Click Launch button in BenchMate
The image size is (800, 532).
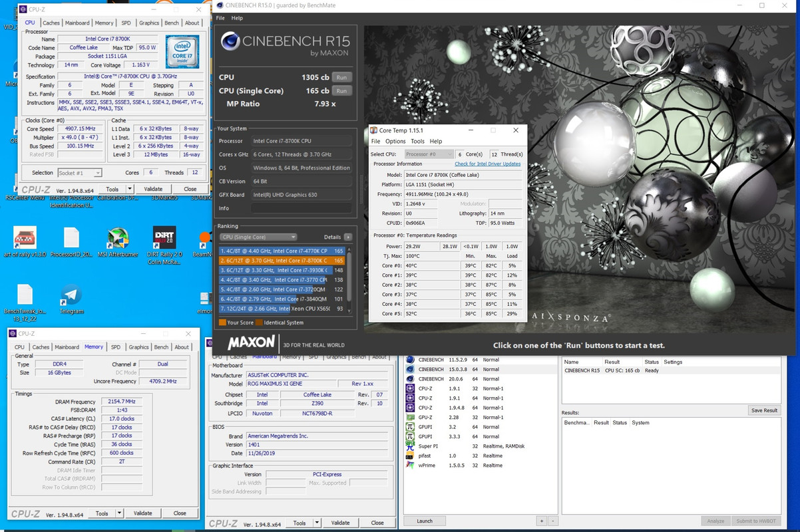425,521
